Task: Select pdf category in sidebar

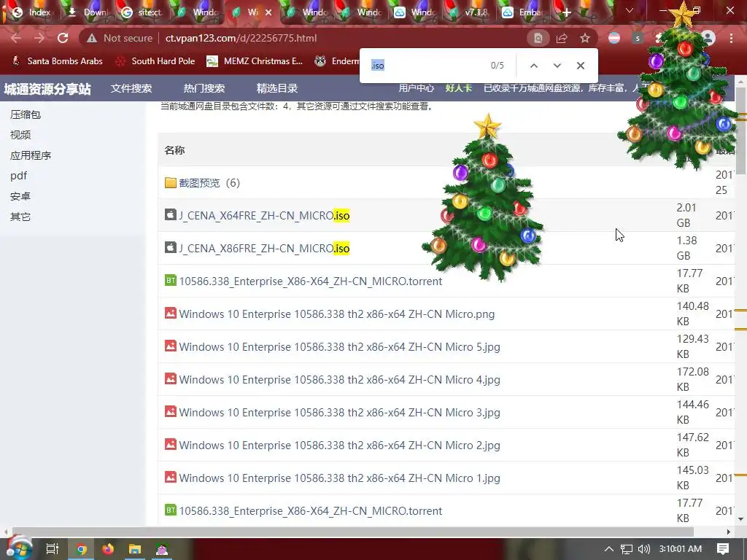Action: click(x=18, y=176)
